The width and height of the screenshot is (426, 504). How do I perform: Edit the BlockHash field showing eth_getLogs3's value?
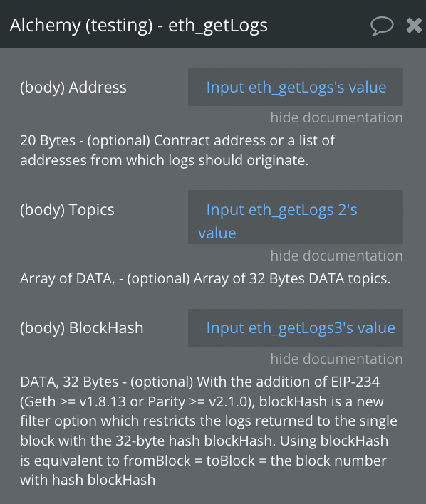click(x=296, y=328)
